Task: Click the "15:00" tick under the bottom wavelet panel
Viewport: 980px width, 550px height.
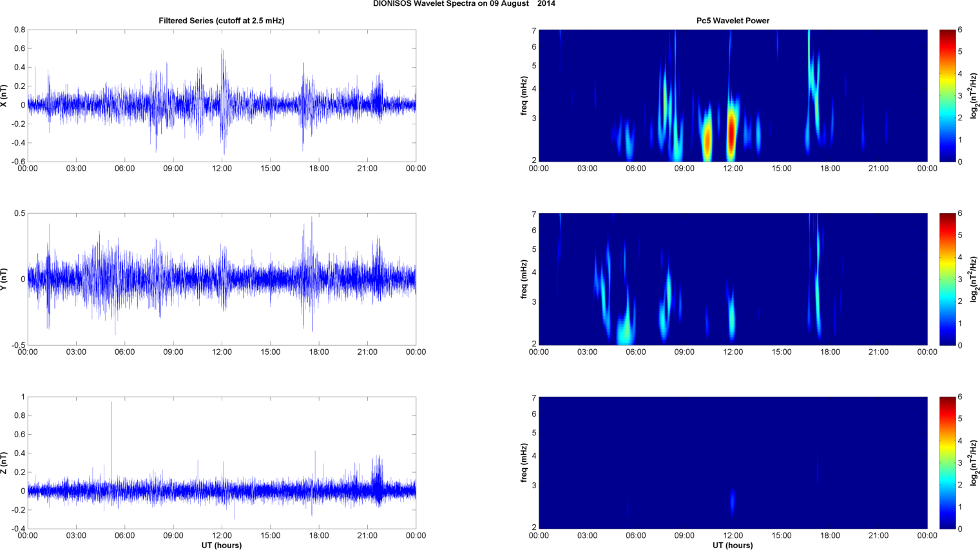Action: click(782, 536)
